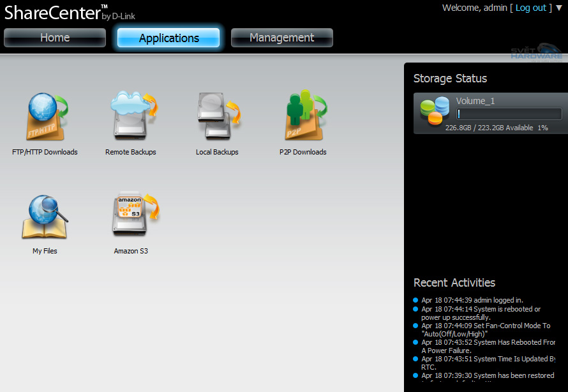Click the Volume_1 storage disks icon
This screenshot has height=392, width=568.
(435, 112)
